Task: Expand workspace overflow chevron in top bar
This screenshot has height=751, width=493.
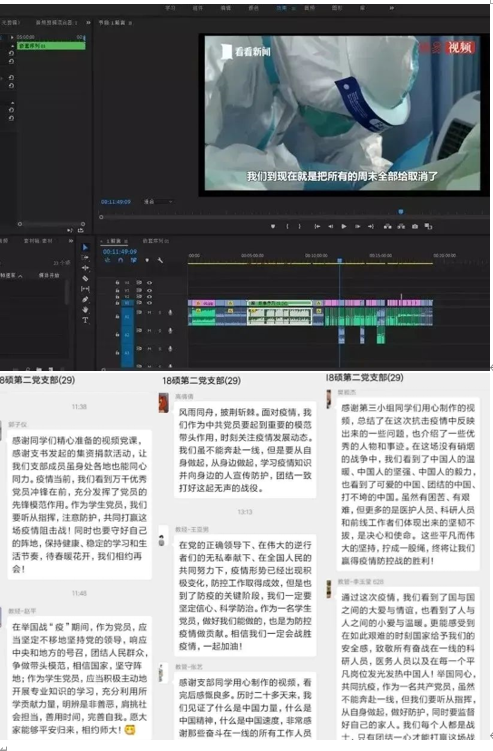Action: pyautogui.click(x=392, y=8)
